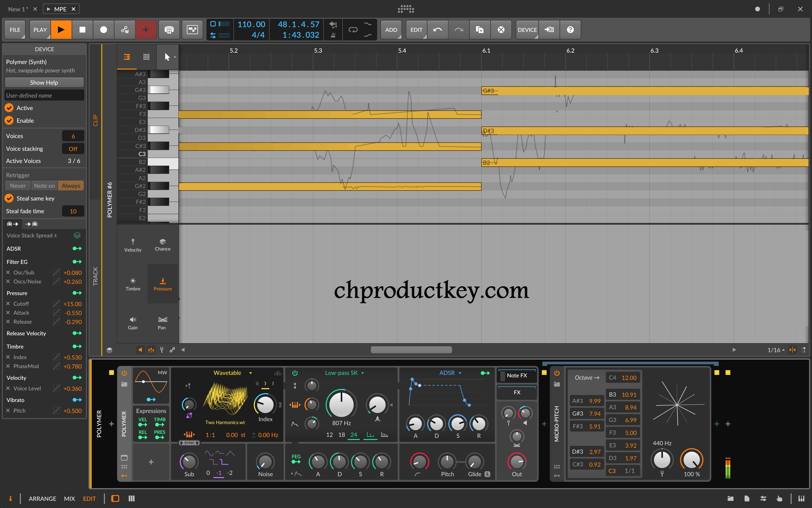Toggle Micro-pitch device power button
The image size is (812, 508).
pyautogui.click(x=557, y=373)
